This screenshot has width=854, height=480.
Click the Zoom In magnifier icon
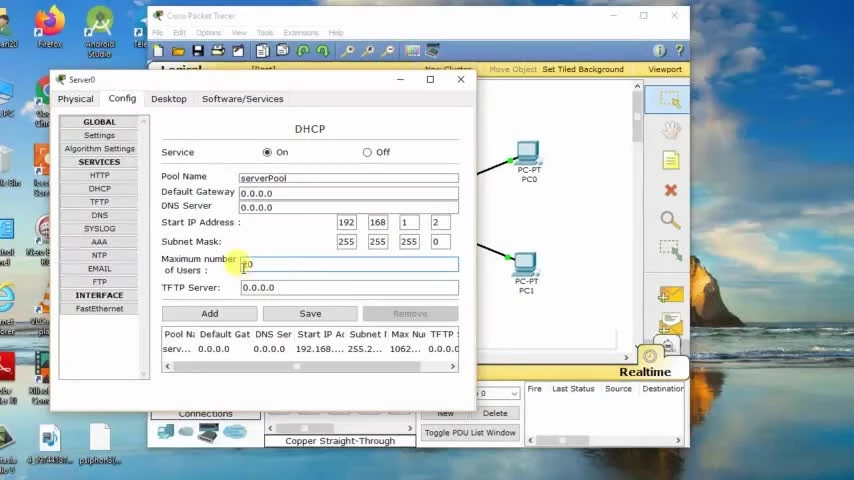(347, 51)
